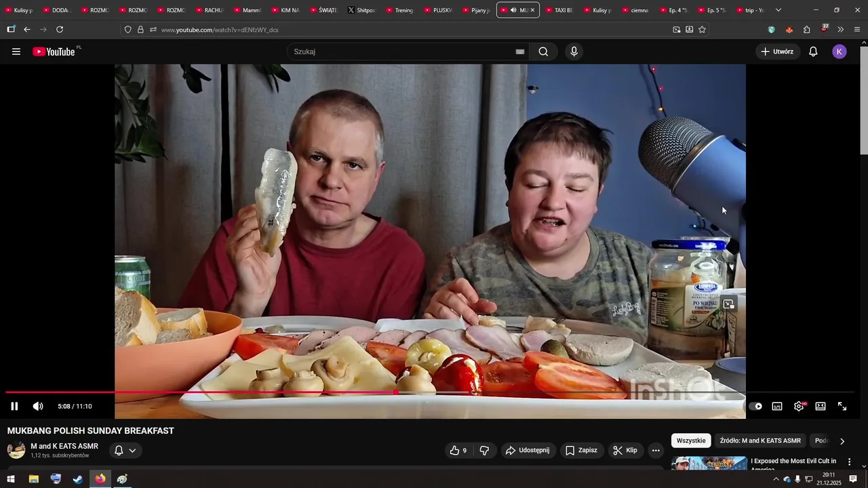Screen dimensions: 868x488
Task: Like the video with thumbs up
Action: pos(458,450)
